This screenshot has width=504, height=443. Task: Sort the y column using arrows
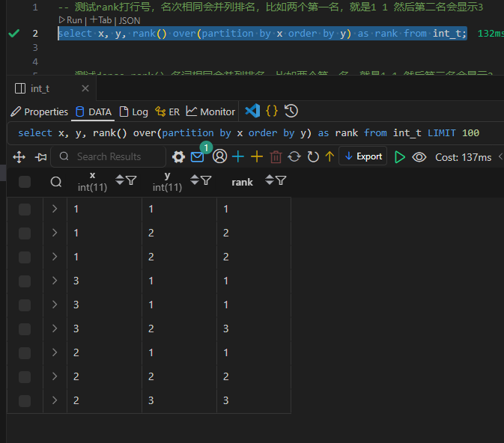pyautogui.click(x=195, y=180)
